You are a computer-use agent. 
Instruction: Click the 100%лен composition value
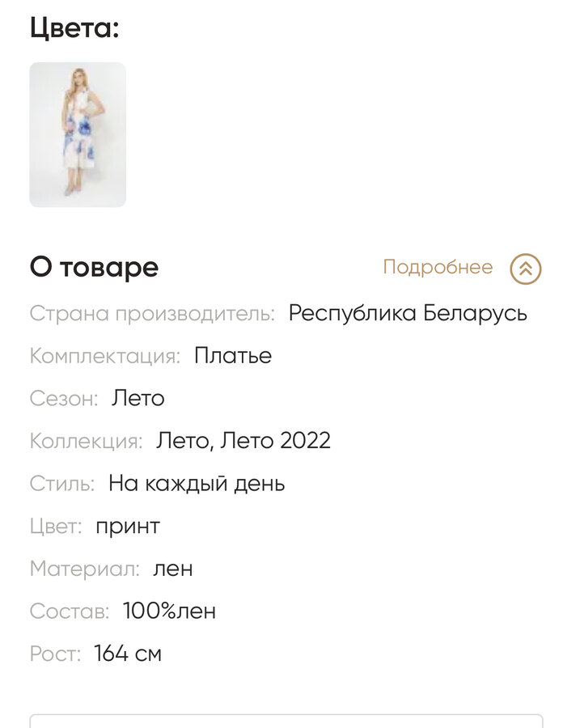pos(169,611)
